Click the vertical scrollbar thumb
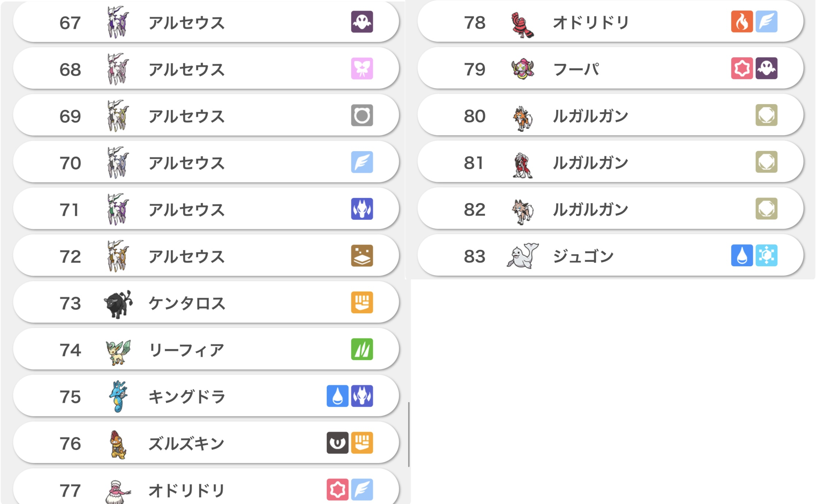Screen dimensions: 817x504 [x=408, y=435]
